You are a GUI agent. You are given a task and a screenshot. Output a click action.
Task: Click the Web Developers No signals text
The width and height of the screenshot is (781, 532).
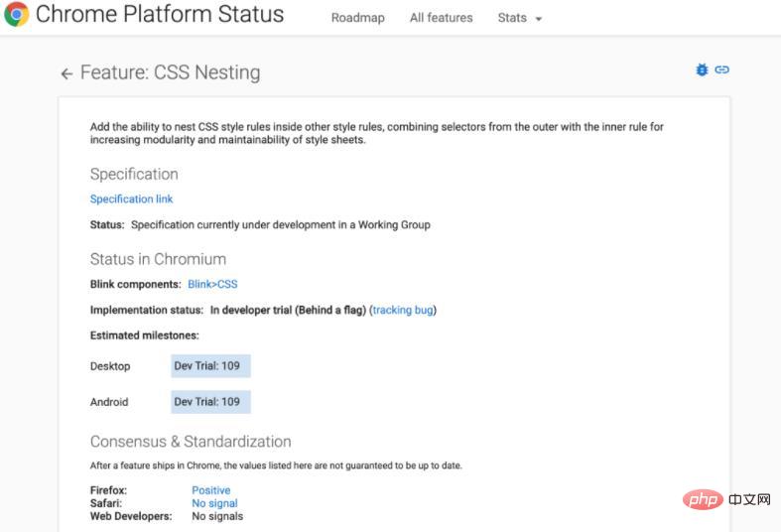click(x=217, y=516)
